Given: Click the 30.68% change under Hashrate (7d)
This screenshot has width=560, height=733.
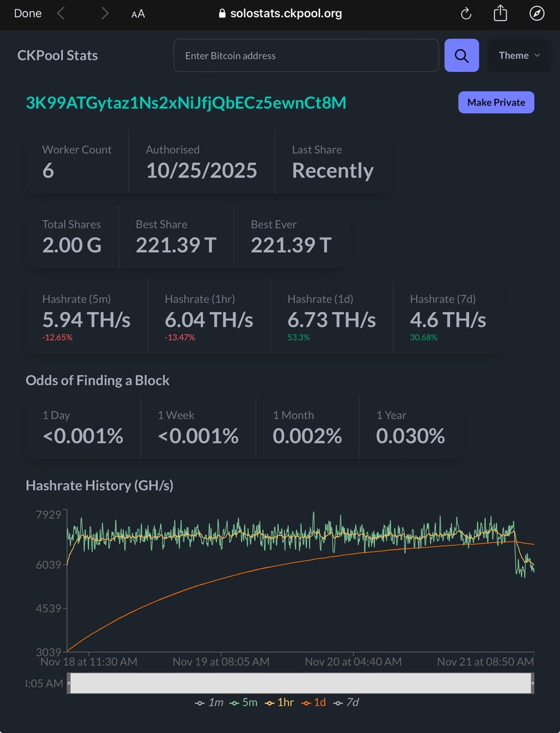Looking at the screenshot, I should (424, 338).
